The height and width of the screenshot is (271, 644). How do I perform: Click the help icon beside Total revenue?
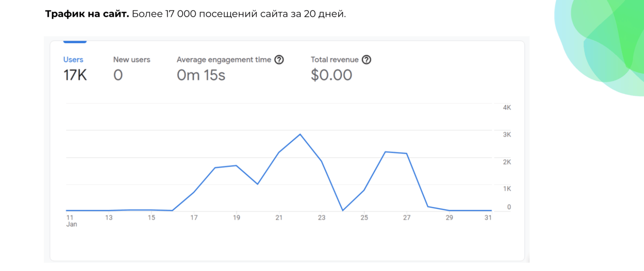click(x=366, y=60)
